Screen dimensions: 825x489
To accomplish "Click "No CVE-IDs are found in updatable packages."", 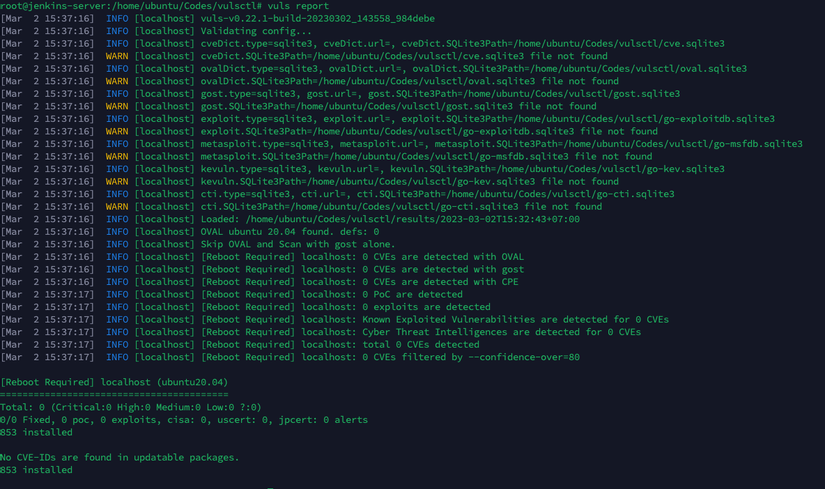I will [x=120, y=457].
